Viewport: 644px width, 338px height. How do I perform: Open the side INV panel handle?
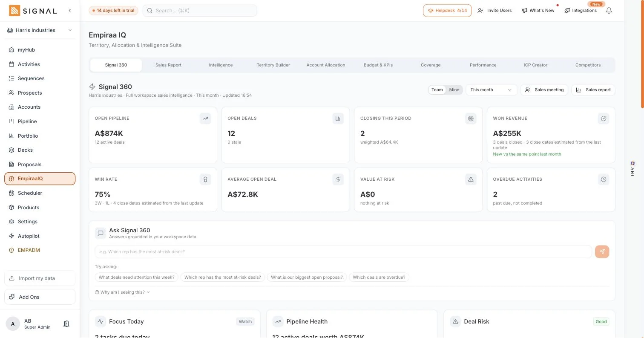click(632, 169)
